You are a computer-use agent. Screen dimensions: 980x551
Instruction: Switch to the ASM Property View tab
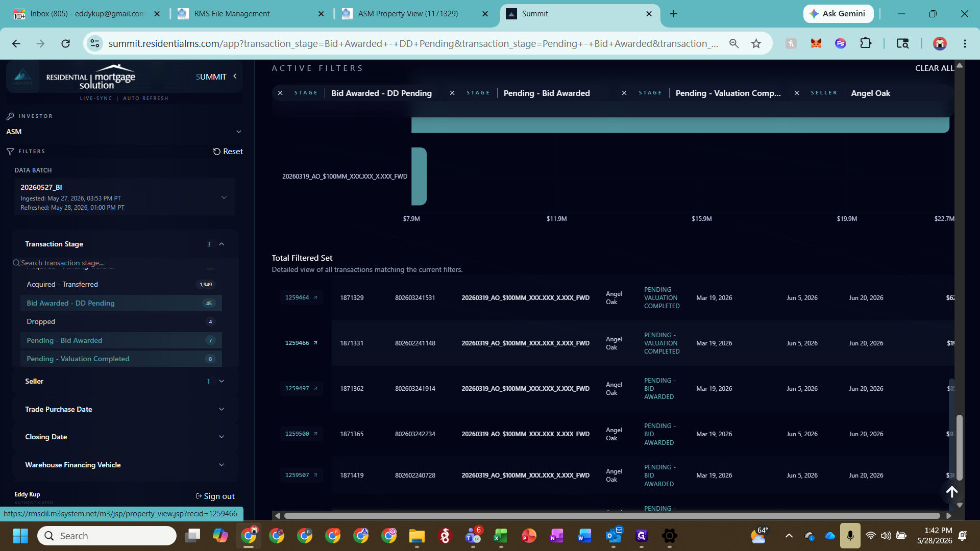pos(414,14)
